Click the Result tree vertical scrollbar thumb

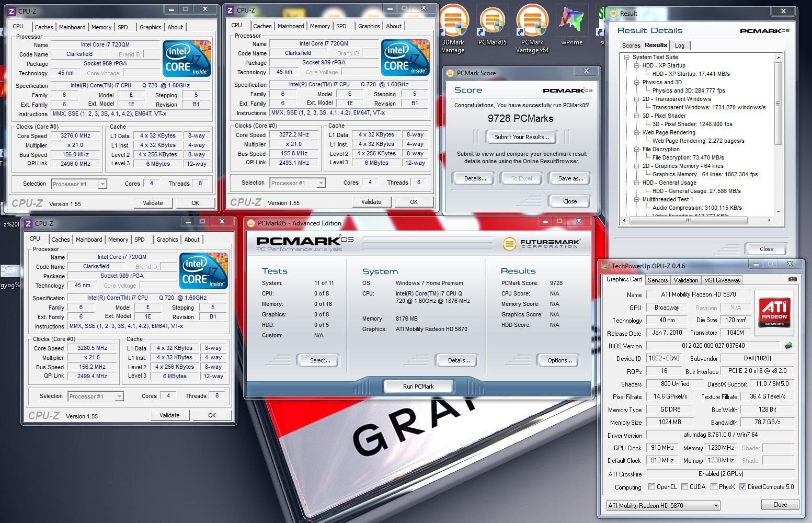[779, 104]
